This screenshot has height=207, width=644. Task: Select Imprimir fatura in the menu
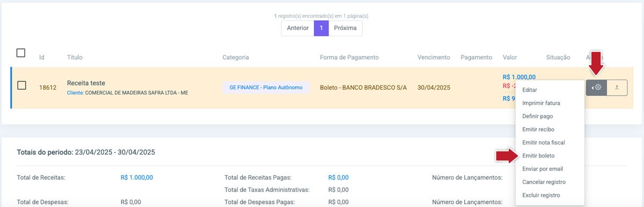[x=541, y=103]
